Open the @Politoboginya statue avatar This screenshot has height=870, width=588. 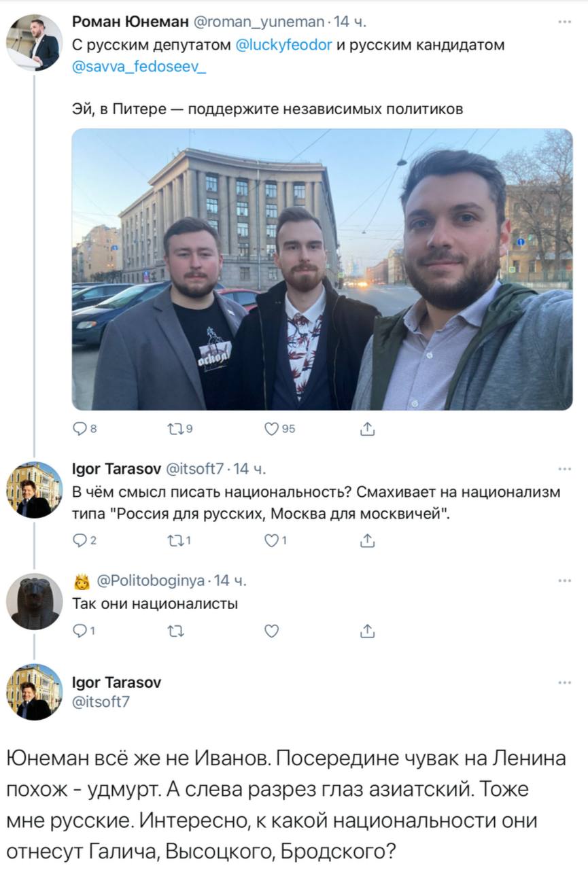coord(34,602)
